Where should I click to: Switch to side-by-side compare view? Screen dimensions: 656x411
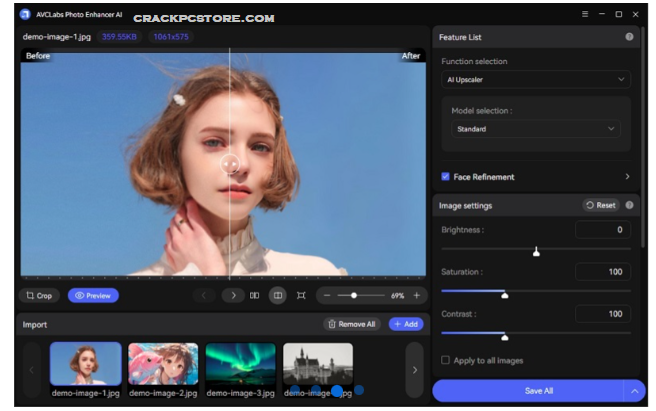(255, 296)
